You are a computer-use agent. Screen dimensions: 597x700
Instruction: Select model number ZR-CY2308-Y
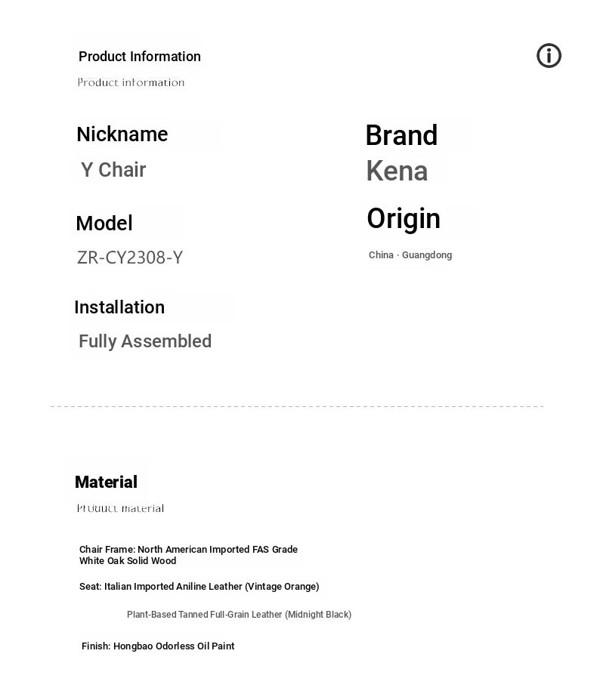pos(129,257)
